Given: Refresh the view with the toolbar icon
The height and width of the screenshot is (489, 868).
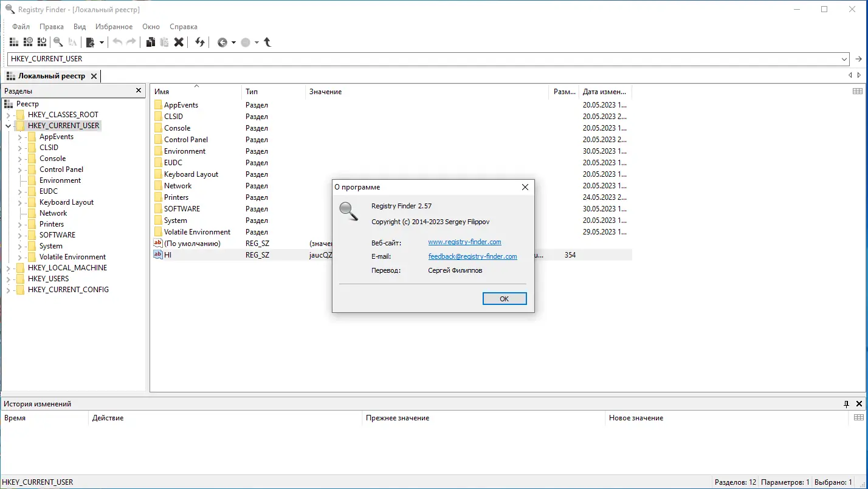Looking at the screenshot, I should tap(200, 42).
